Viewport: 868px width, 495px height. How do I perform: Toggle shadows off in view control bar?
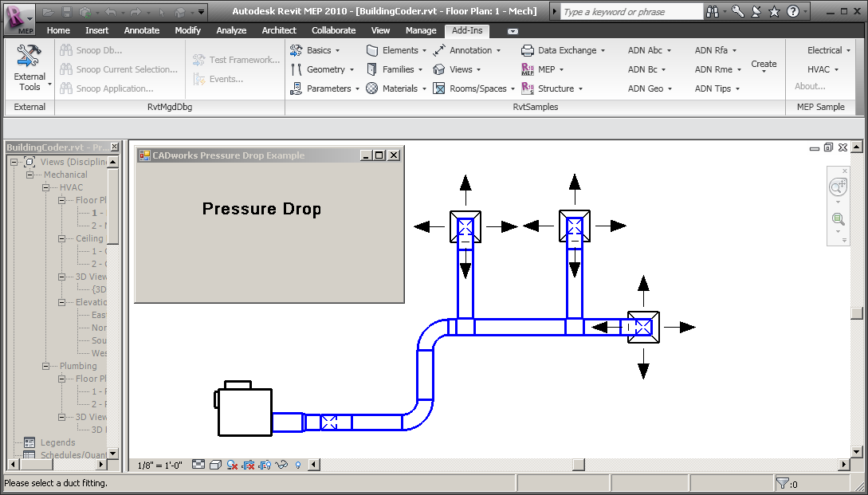231,465
